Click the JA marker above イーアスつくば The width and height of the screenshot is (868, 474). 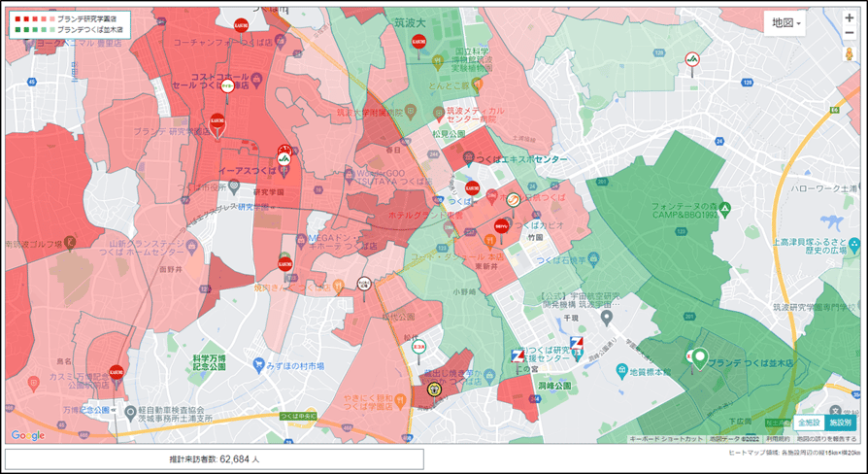pos(284,159)
